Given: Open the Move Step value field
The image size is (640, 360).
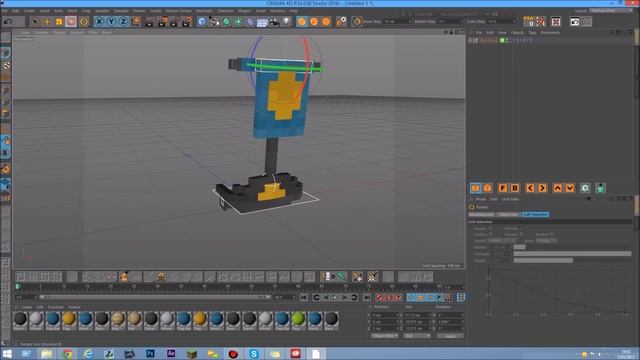Looking at the screenshot, I should pyautogui.click(x=397, y=22).
